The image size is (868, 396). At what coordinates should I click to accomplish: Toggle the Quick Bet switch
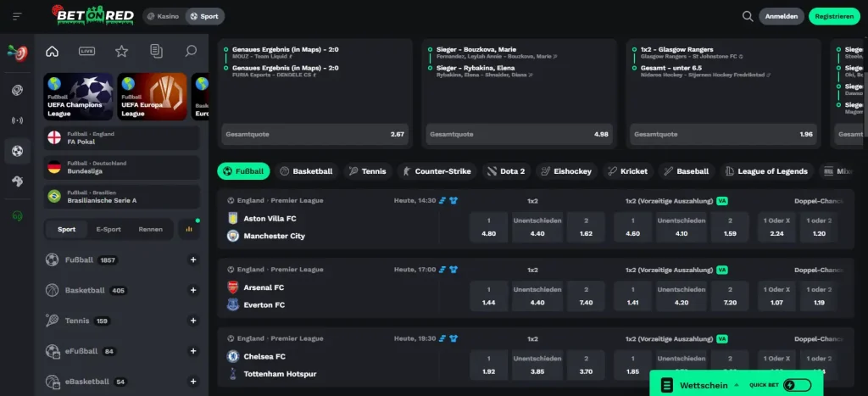click(x=798, y=385)
